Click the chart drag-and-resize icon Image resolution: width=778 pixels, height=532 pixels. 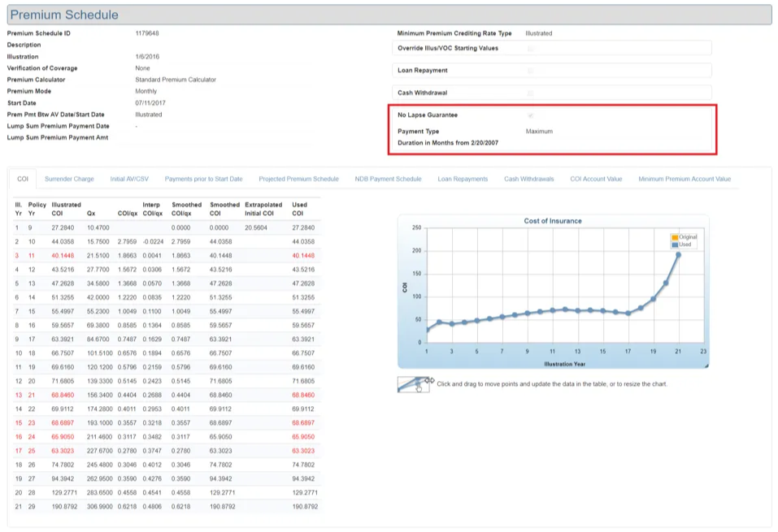point(415,384)
